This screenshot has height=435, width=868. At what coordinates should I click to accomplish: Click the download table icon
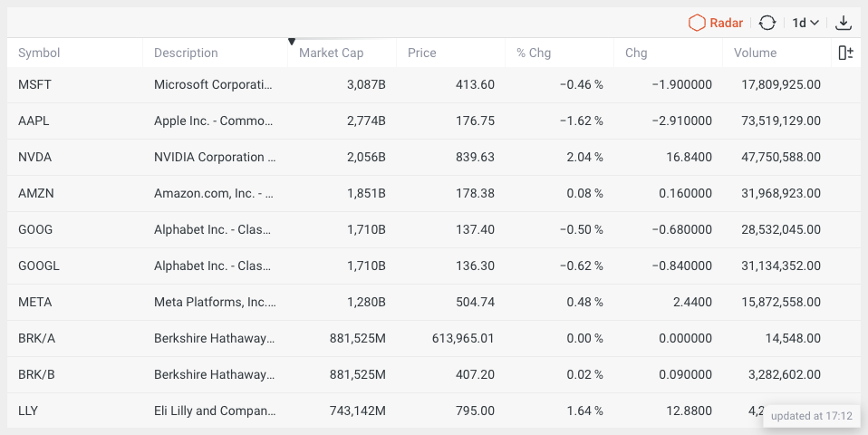coord(844,23)
